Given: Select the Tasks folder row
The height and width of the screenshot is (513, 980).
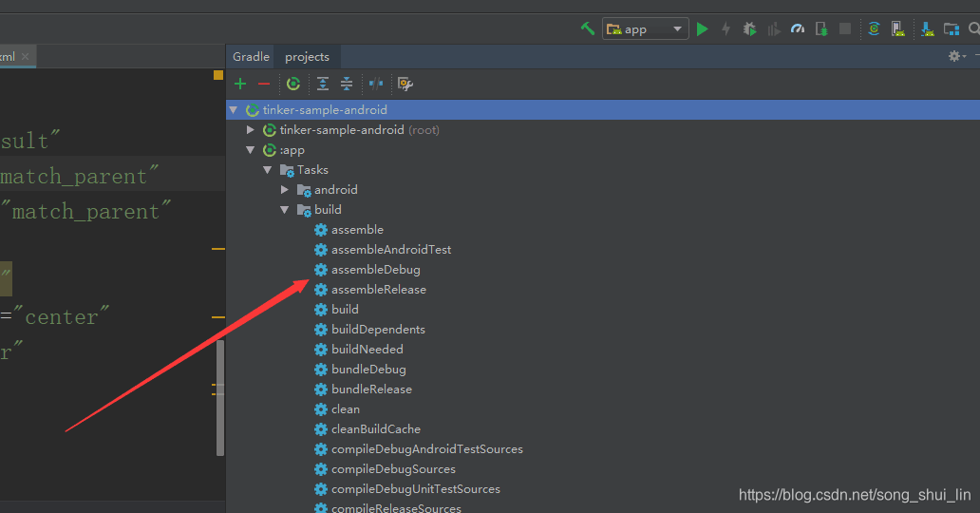Looking at the screenshot, I should coord(603,169).
